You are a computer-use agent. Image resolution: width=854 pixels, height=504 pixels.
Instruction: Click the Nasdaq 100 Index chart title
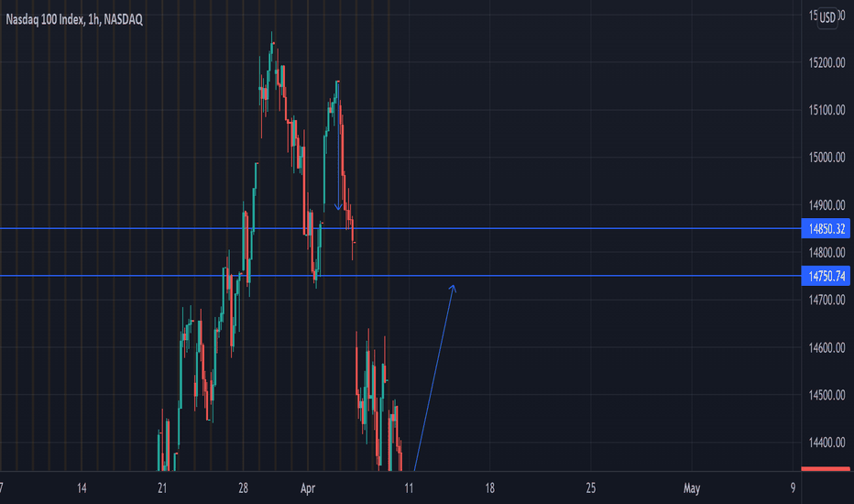[74, 19]
